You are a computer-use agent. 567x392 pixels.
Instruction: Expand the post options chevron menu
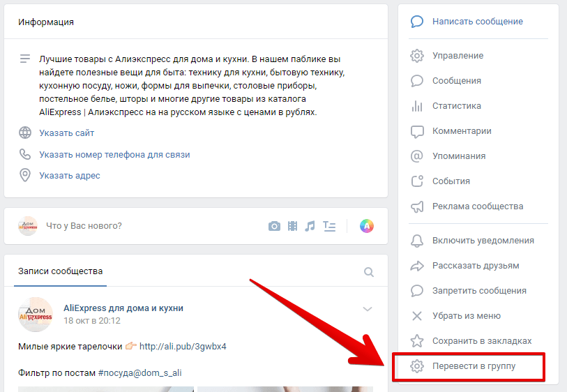(x=368, y=309)
